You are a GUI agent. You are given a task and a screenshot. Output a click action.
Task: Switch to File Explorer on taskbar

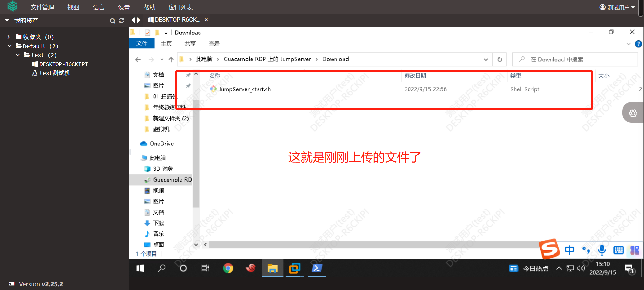click(272, 268)
